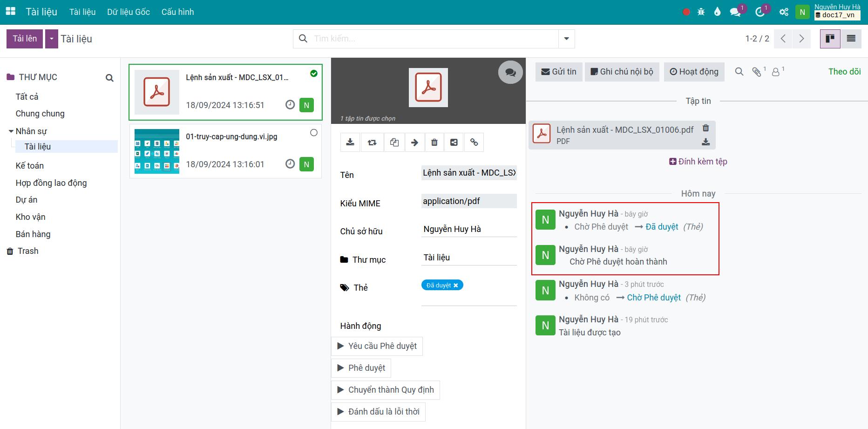Viewport: 868px width, 429px height.
Task: Switch to kanban view
Action: point(830,39)
